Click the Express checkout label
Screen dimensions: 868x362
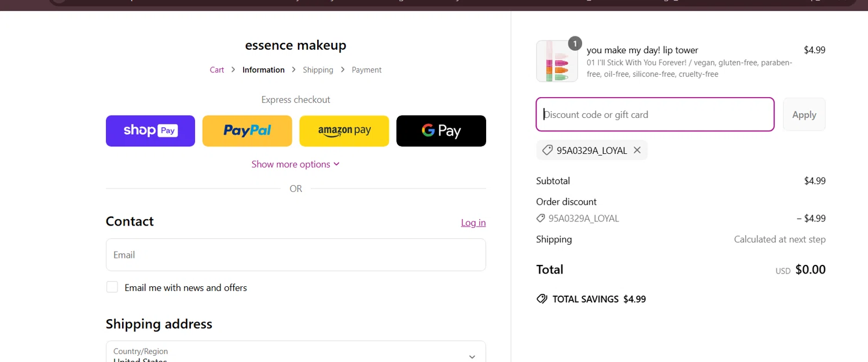296,99
